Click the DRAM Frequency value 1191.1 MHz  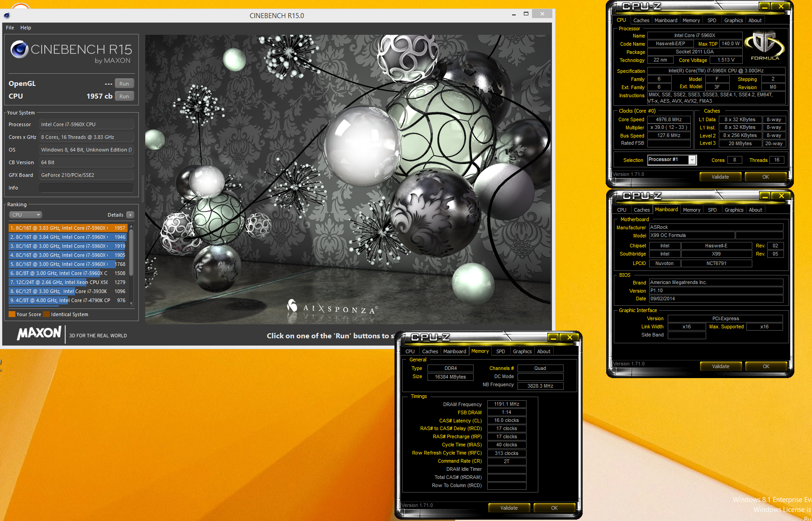[507, 404]
